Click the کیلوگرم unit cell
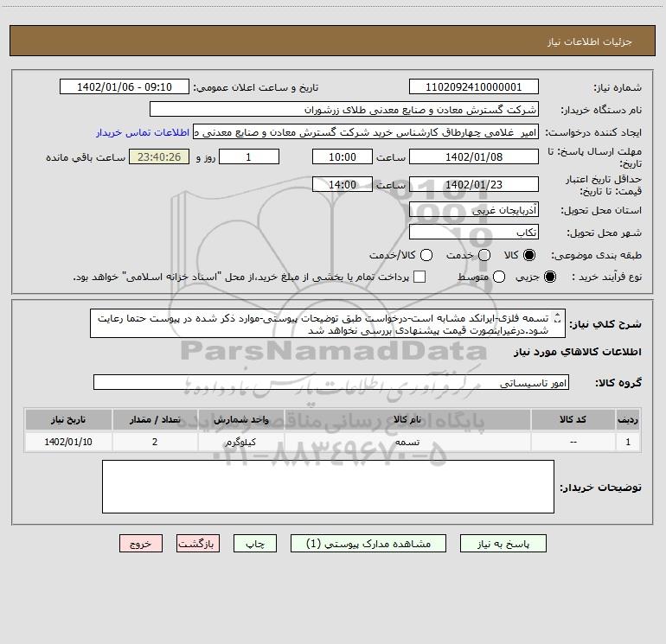The image size is (666, 644). pyautogui.click(x=240, y=442)
